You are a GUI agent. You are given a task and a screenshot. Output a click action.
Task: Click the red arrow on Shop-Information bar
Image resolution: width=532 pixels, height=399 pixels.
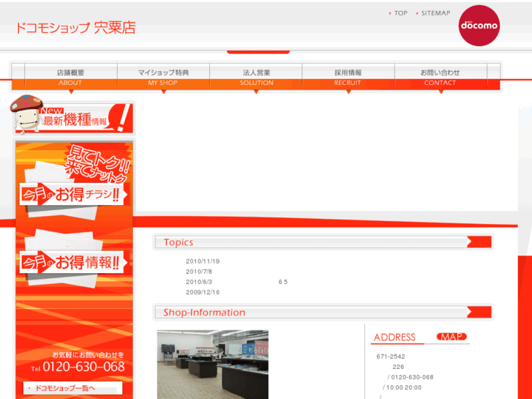pos(479,312)
